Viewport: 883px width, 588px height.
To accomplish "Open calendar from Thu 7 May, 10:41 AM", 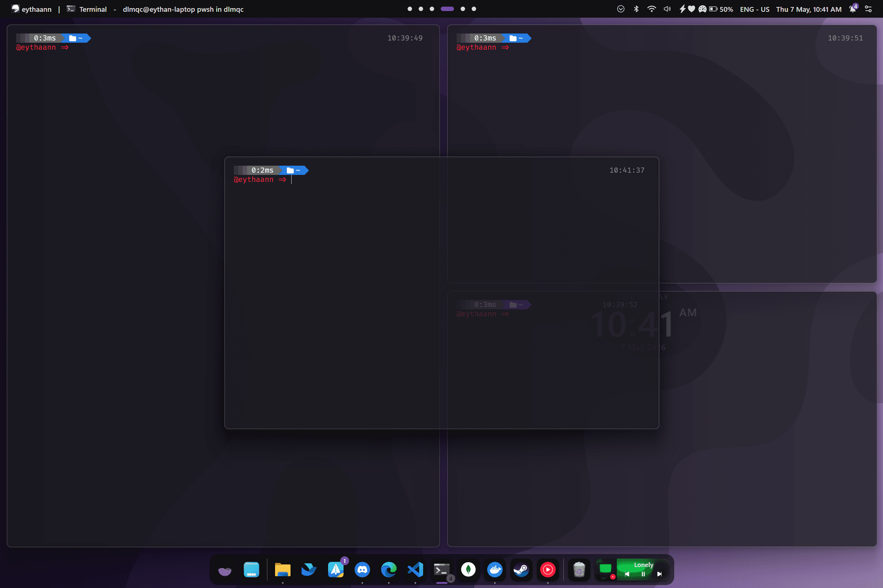I will (809, 9).
